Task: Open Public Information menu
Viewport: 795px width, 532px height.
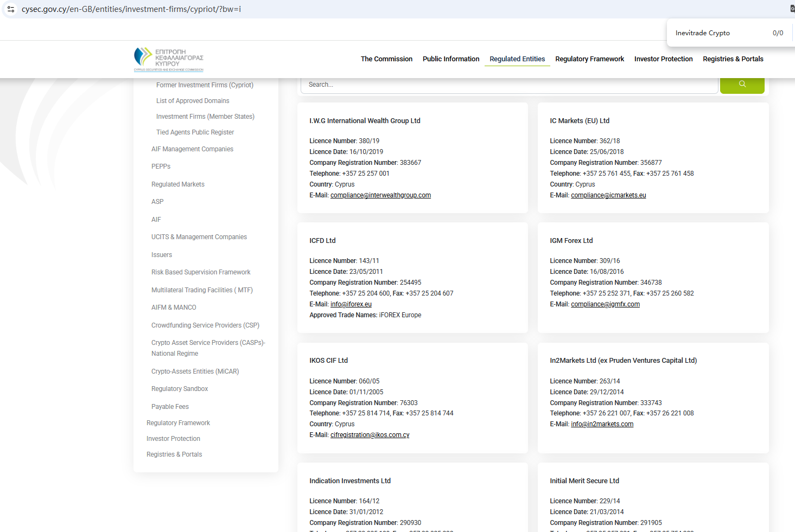Action: (451, 59)
